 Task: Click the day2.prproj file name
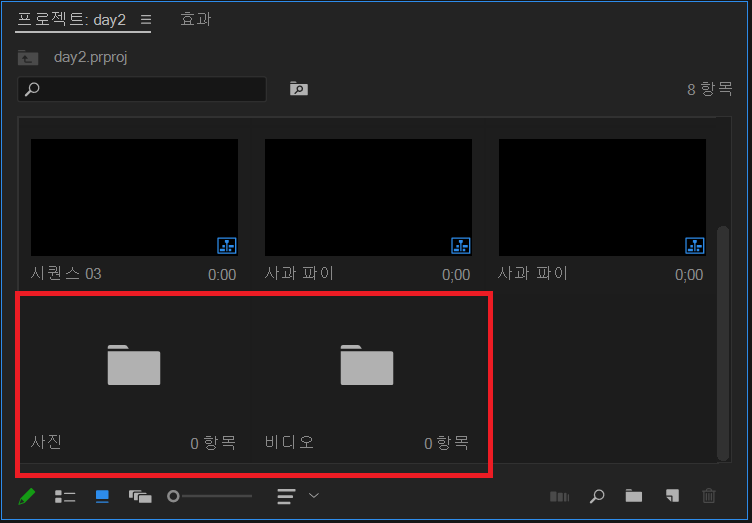pos(91,58)
